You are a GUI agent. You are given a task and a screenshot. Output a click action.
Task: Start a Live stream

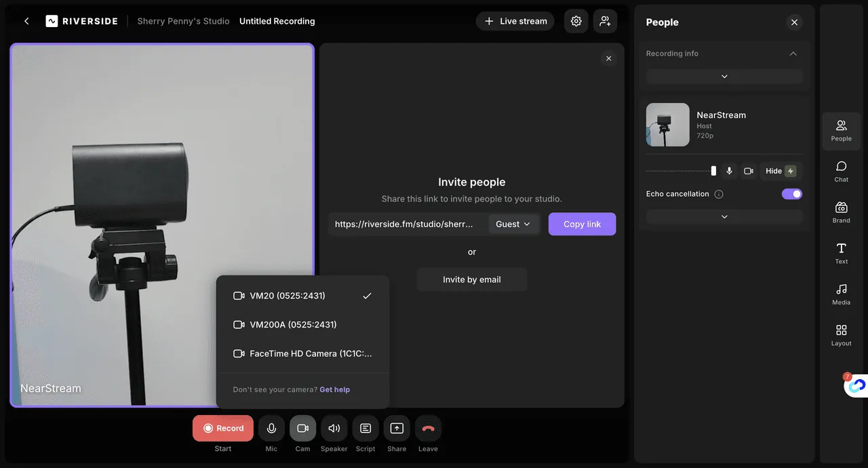(x=515, y=21)
